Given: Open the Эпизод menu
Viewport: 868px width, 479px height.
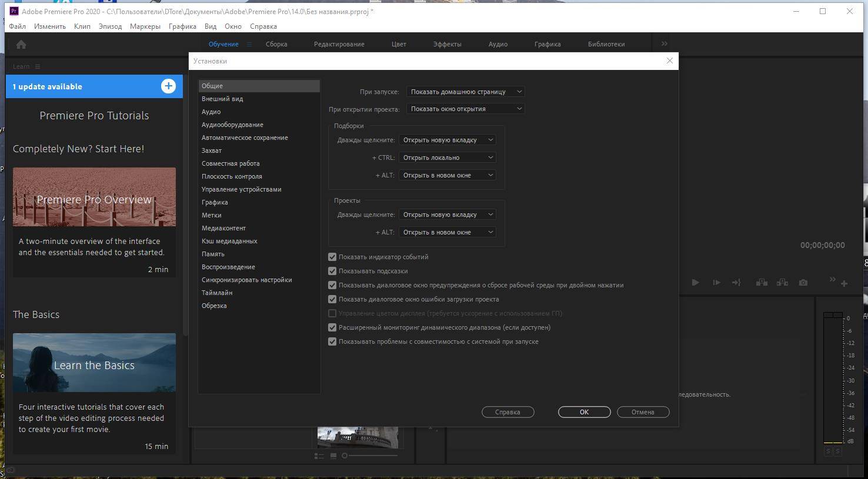Looking at the screenshot, I should 110,26.
